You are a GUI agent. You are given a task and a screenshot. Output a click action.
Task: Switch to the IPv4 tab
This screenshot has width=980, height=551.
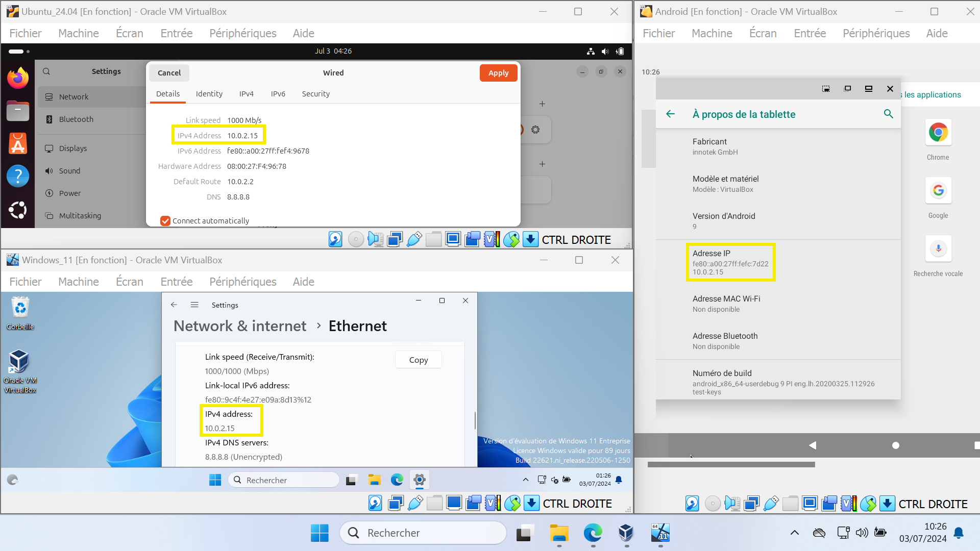246,94
